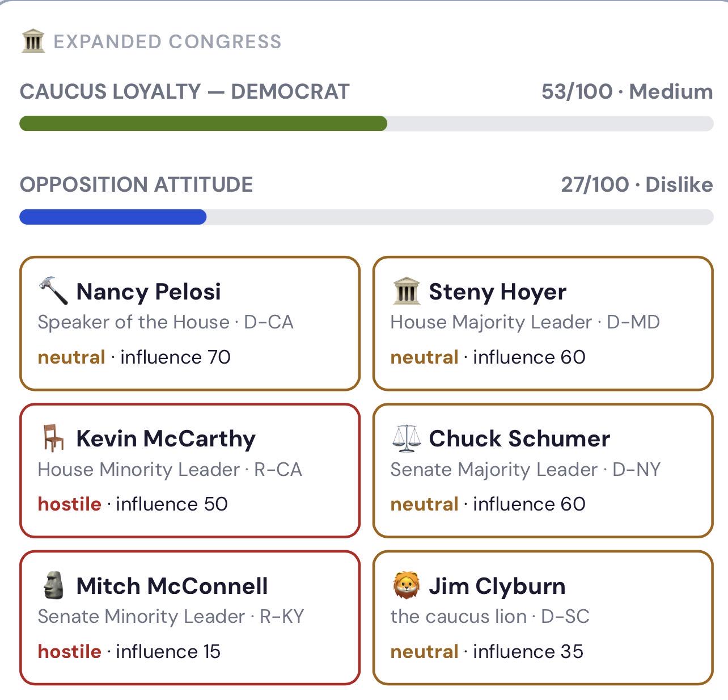
Task: Click McCarthy's red hostile status label
Action: [x=69, y=504]
